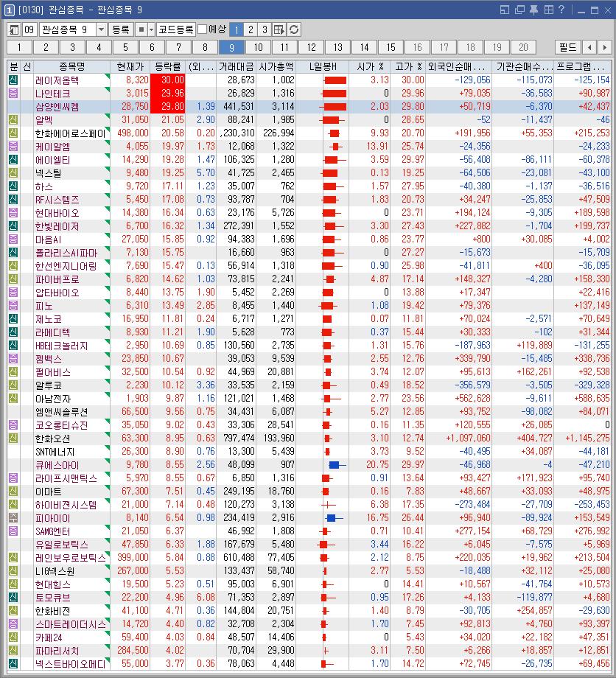Click the 등록 button
The height and width of the screenshot is (678, 616).
pyautogui.click(x=121, y=29)
